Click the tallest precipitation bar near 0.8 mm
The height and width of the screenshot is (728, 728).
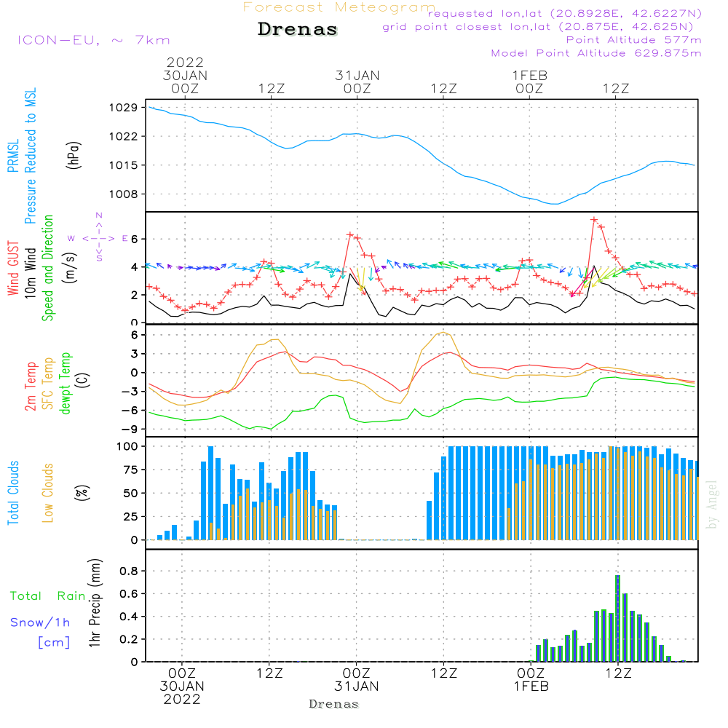[618, 617]
